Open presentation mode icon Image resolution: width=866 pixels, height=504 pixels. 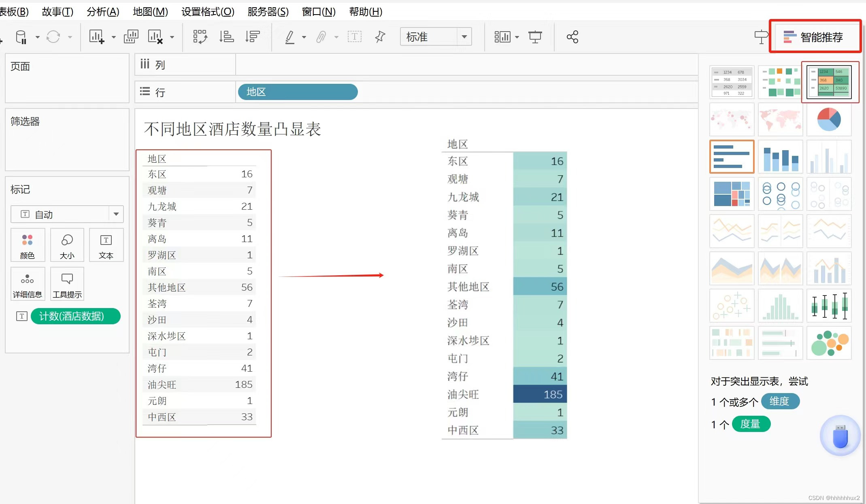(x=535, y=37)
